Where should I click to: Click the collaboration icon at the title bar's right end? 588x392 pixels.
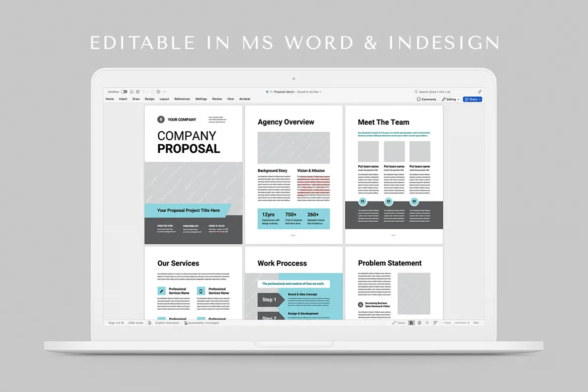click(479, 91)
